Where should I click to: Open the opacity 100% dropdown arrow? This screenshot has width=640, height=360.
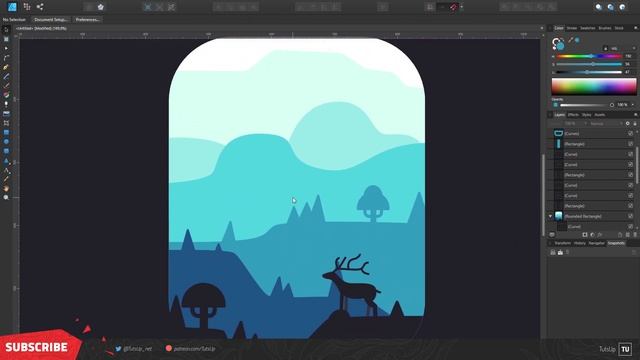(x=633, y=105)
